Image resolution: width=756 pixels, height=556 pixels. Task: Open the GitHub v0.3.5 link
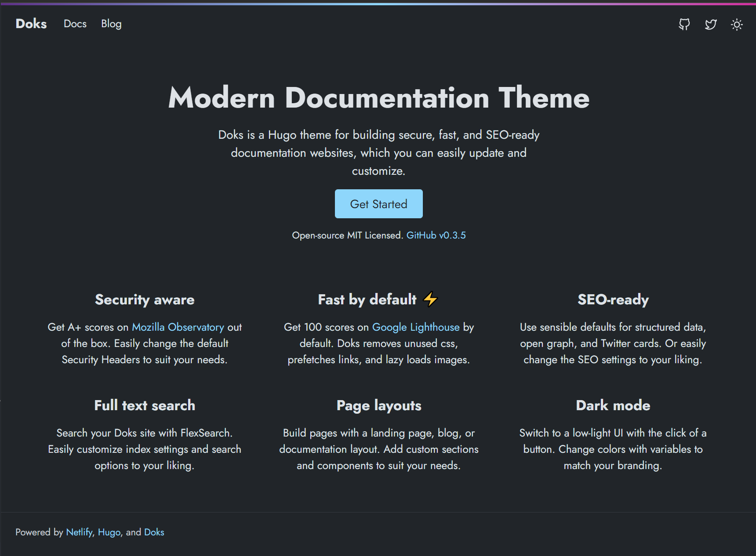436,235
